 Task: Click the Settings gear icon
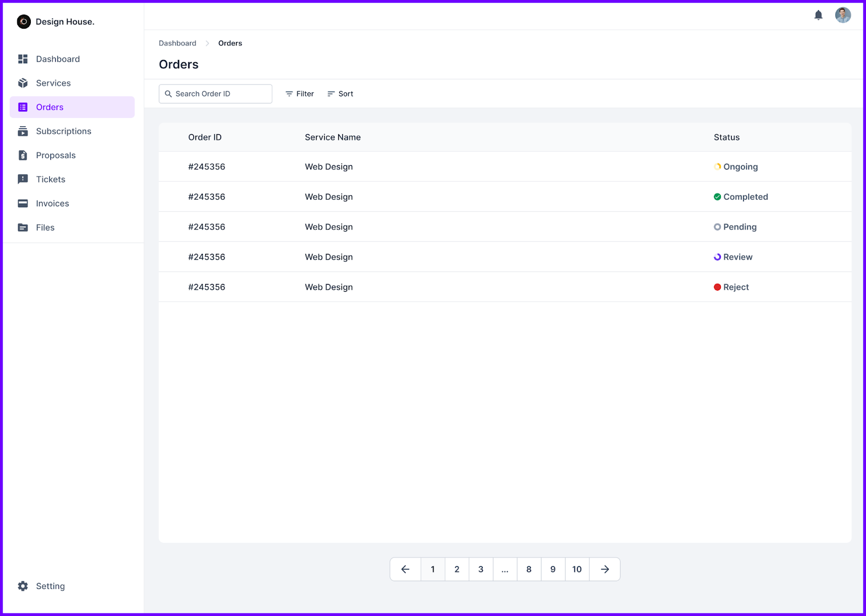pyautogui.click(x=23, y=586)
